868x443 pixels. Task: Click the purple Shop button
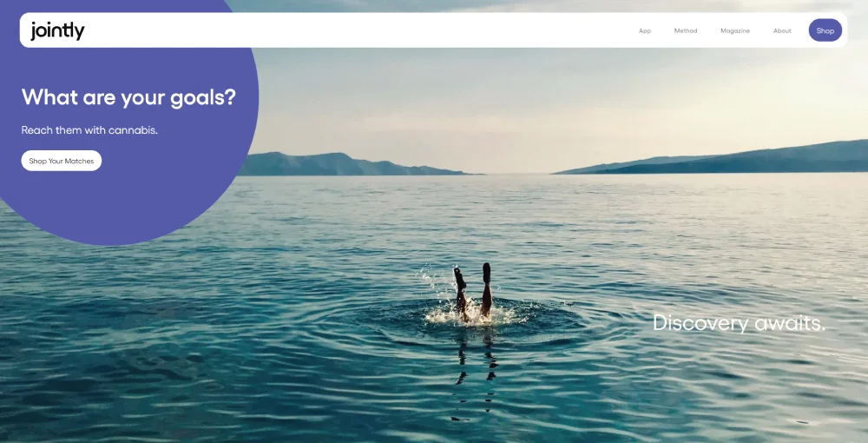825,30
